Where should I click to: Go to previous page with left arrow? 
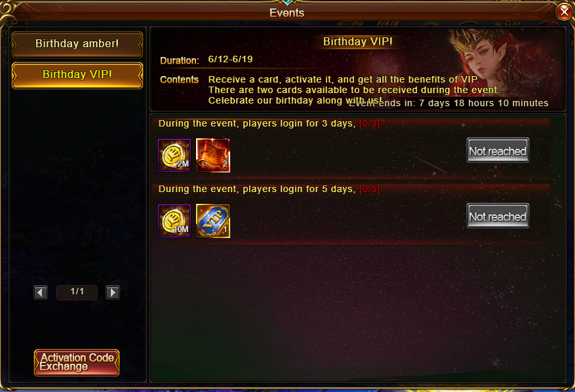[x=41, y=292]
